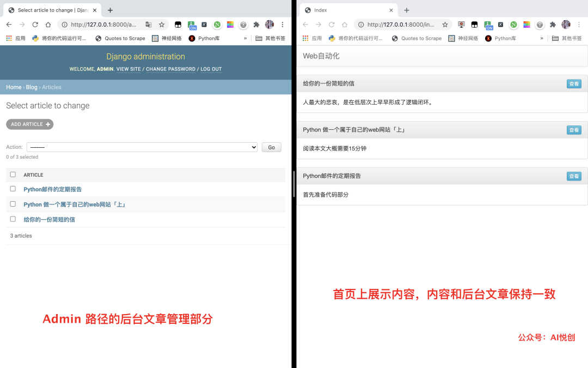Close the Select article to change tab
This screenshot has width=588, height=368.
(x=95, y=10)
